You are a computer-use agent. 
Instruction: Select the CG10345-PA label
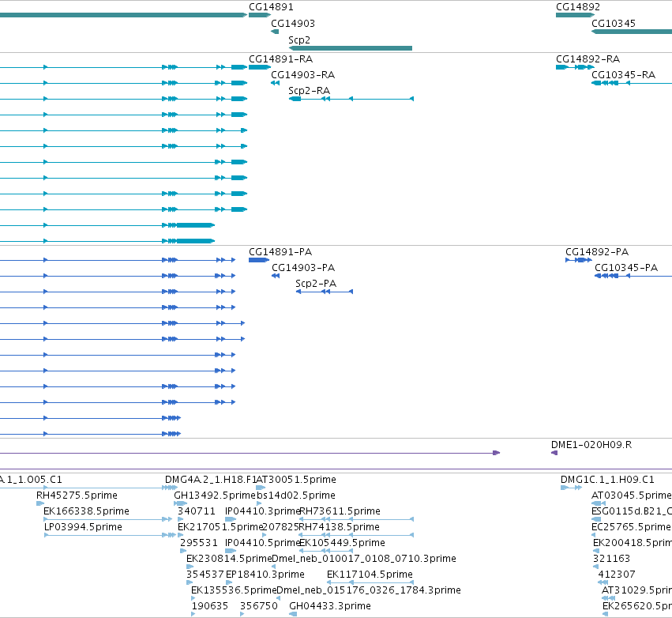point(626,268)
